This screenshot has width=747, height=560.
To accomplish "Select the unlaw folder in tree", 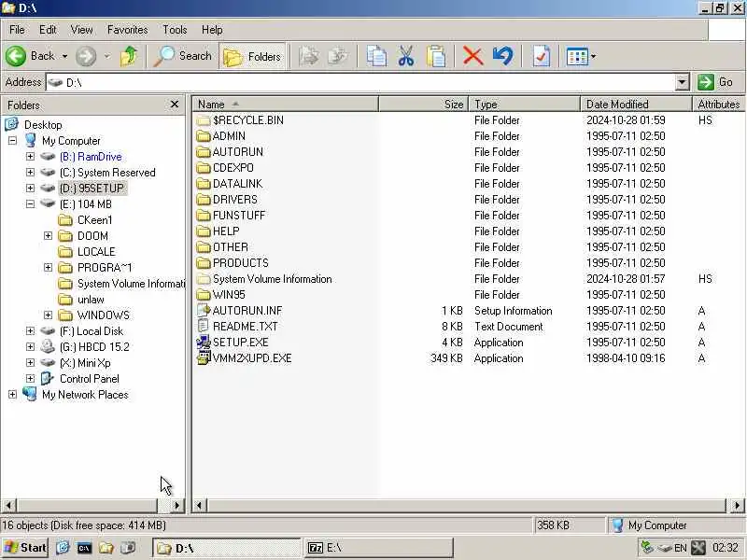I will point(91,299).
